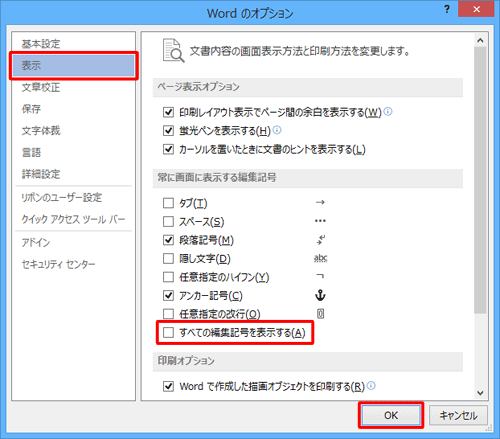This screenshot has height=439, width=500.
Task: Enable 任意指定の改行(O) checkbox
Action: (168, 314)
